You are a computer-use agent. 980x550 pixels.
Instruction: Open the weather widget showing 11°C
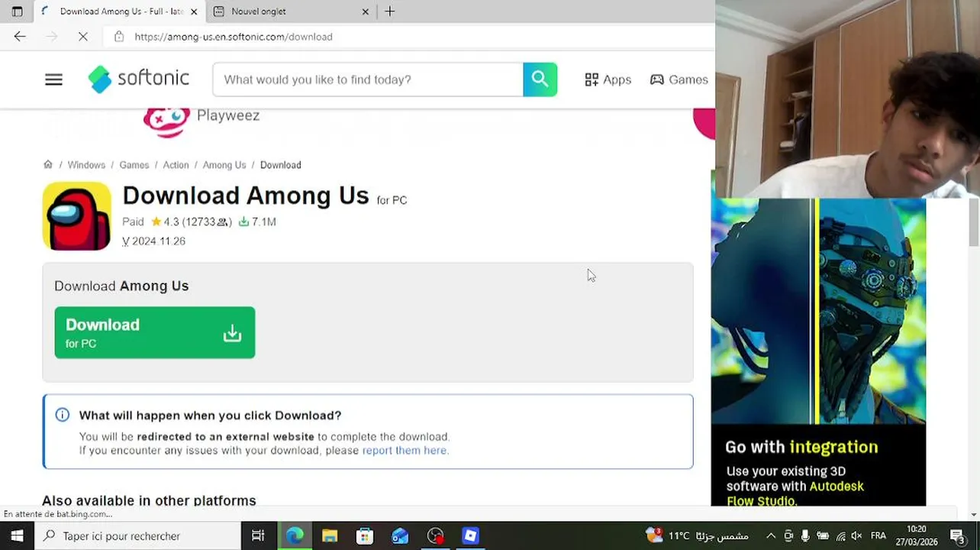(x=697, y=536)
